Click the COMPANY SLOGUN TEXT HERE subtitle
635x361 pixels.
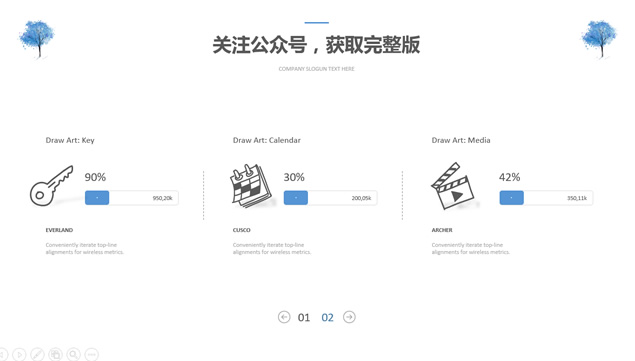pyautogui.click(x=316, y=69)
